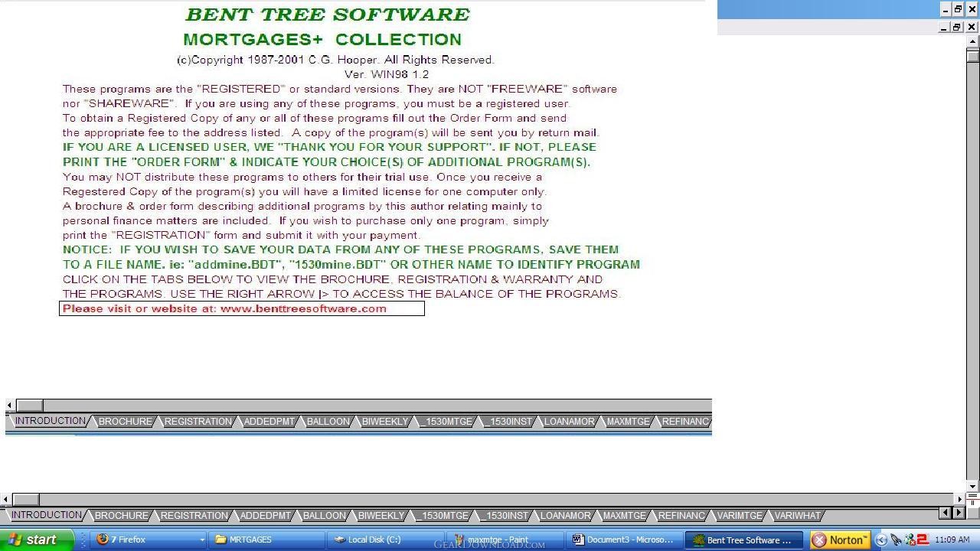Click the messenger people icon in tray

[909, 540]
